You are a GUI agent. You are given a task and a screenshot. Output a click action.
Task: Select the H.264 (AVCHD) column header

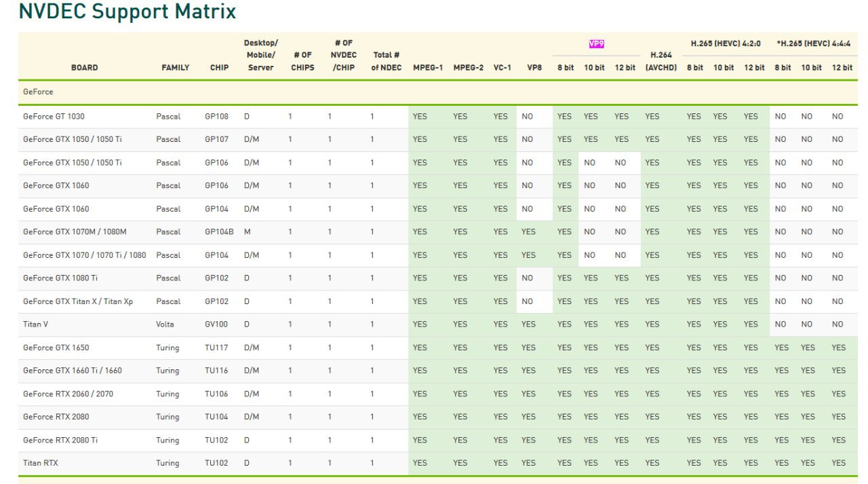(x=661, y=61)
